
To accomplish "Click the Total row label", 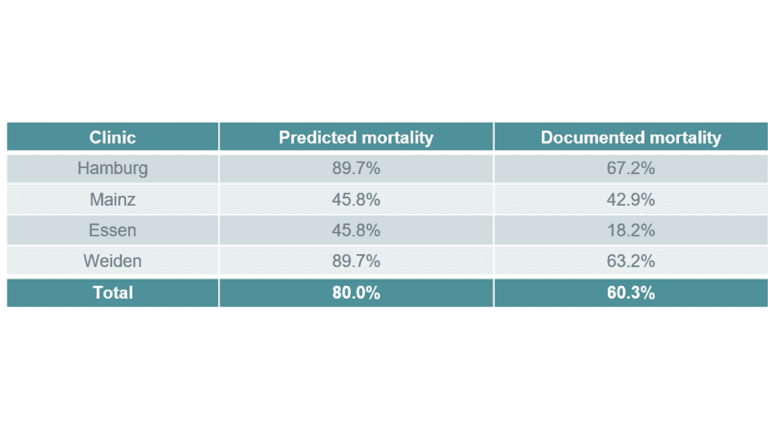I will click(112, 293).
